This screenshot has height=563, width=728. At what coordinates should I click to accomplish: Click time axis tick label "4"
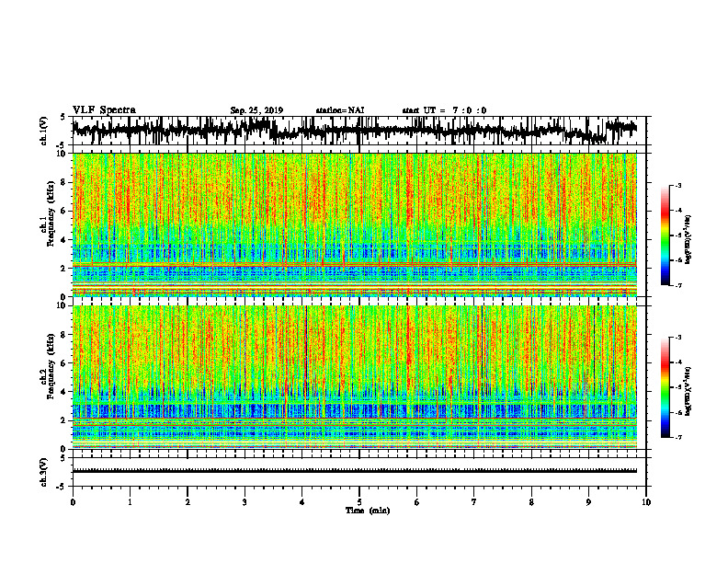click(x=302, y=502)
